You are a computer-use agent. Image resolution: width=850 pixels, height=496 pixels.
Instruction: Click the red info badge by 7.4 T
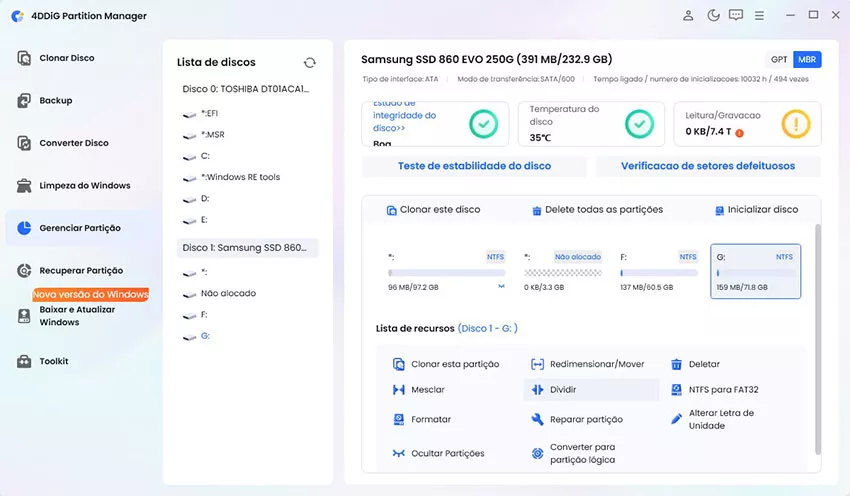[x=739, y=133]
